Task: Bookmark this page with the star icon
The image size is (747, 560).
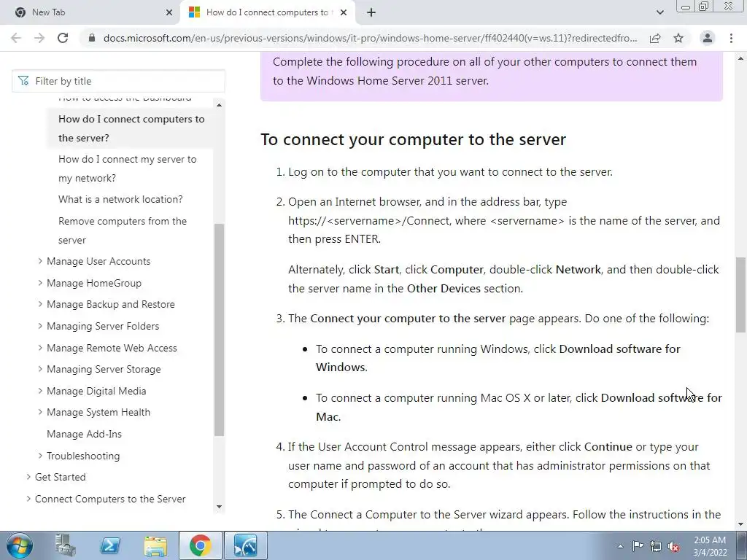Action: (678, 38)
